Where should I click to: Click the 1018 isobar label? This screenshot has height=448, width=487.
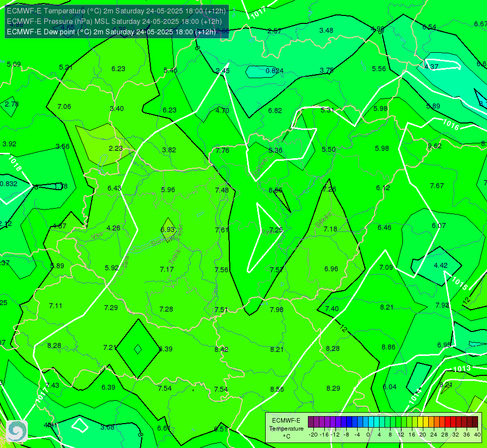15,164
